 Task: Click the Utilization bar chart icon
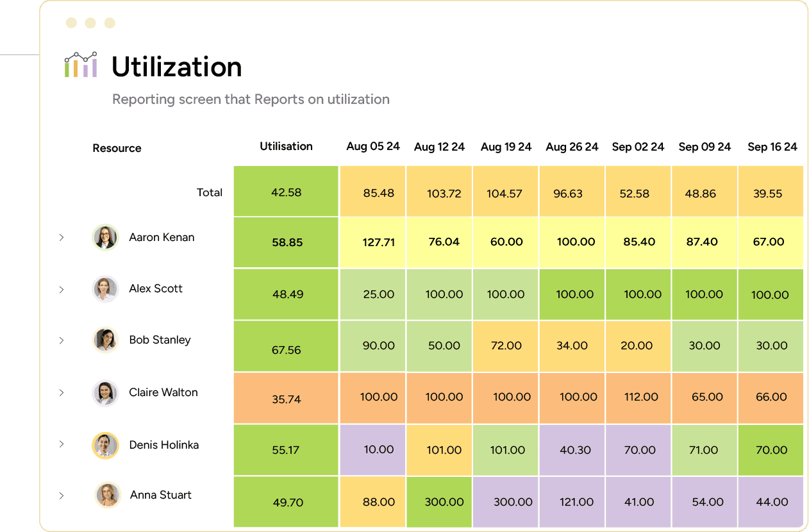point(79,64)
